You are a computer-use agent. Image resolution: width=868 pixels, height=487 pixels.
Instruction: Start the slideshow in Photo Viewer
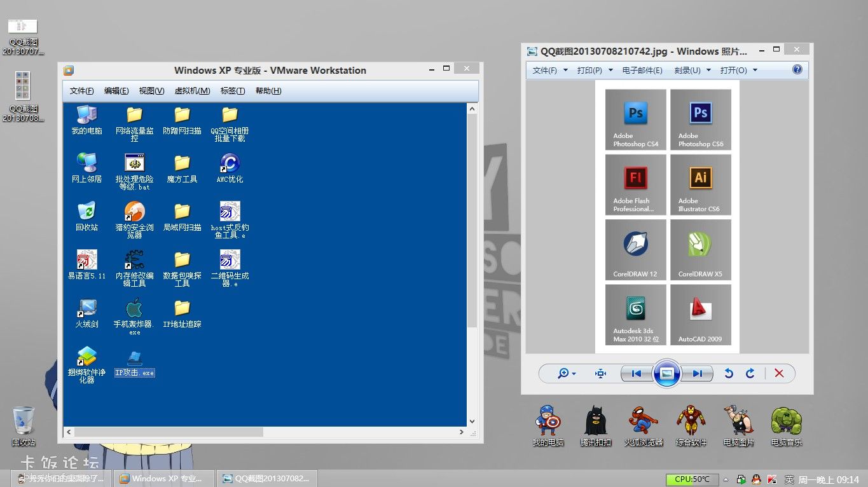pos(667,374)
